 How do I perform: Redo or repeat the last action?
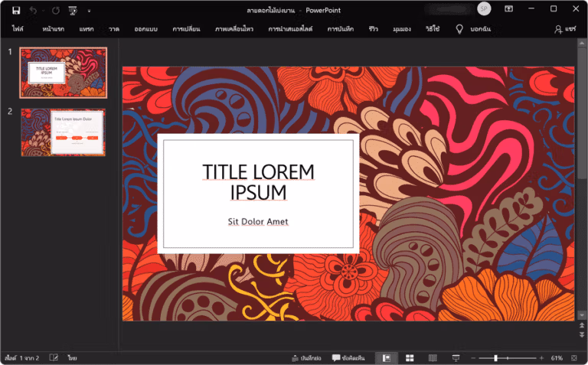click(x=56, y=11)
